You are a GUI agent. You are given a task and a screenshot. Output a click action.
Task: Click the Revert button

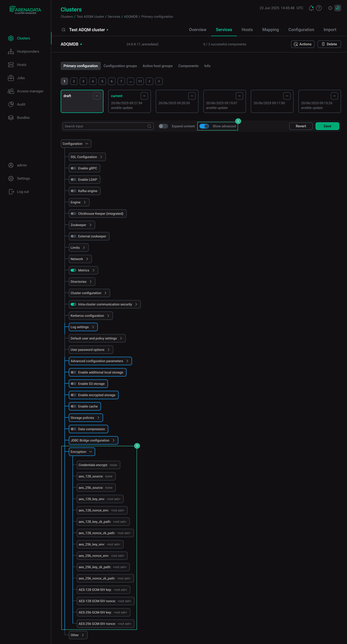tap(301, 126)
